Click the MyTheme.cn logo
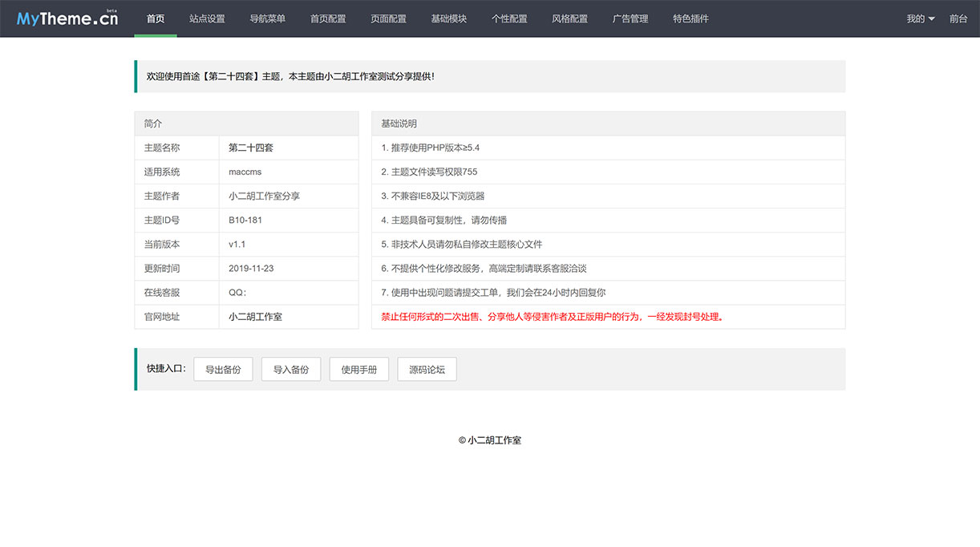Screen dimensions: 980x547 (67, 18)
